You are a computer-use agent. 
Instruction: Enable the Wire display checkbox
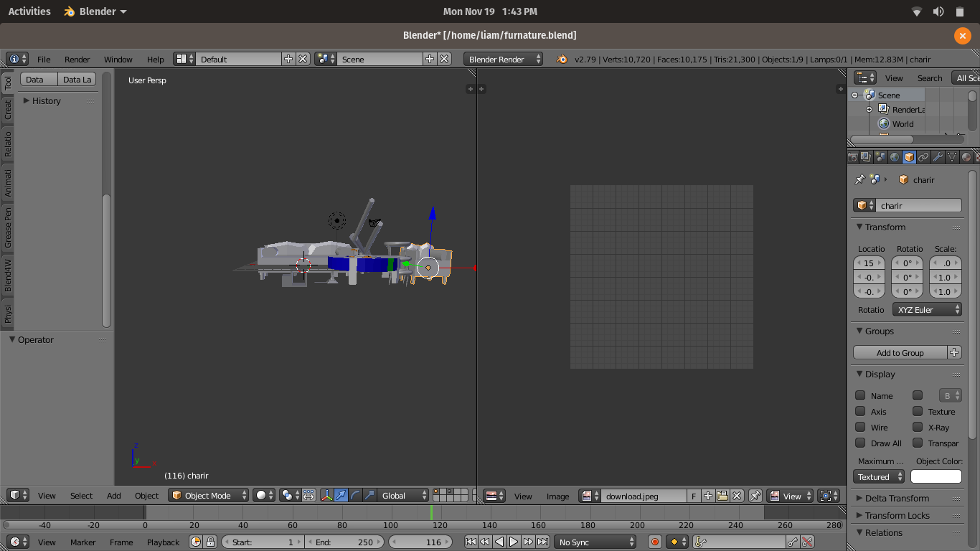(860, 427)
